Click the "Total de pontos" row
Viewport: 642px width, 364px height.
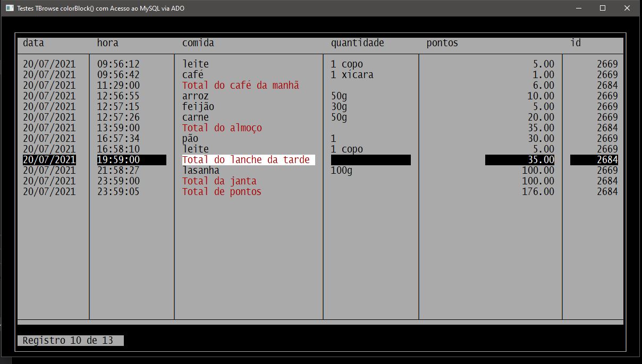pos(222,192)
